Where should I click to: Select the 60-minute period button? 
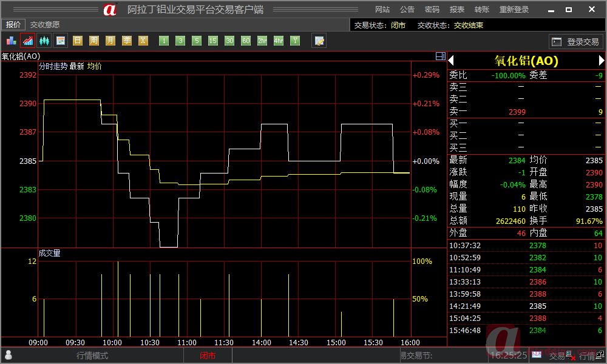246,41
